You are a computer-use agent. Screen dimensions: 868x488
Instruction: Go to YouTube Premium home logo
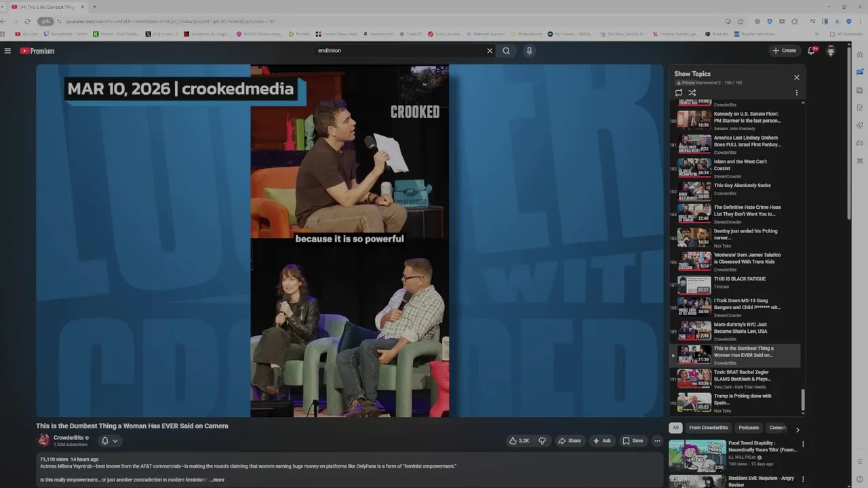pyautogui.click(x=37, y=51)
